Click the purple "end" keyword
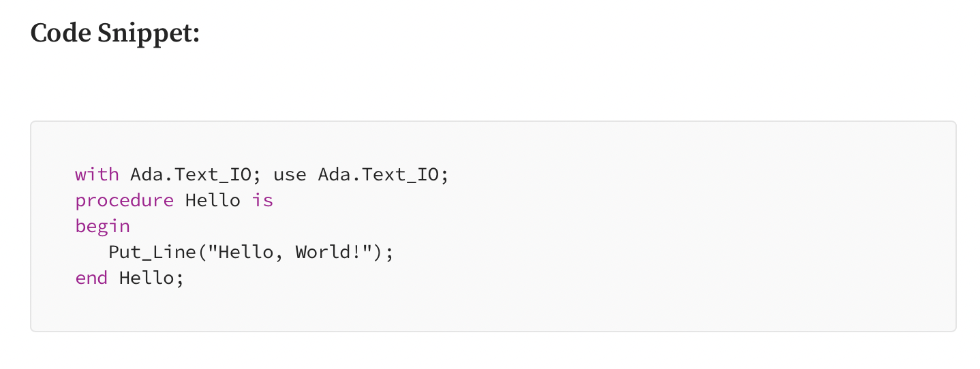Viewport: 980px width, 369px height. tap(91, 278)
